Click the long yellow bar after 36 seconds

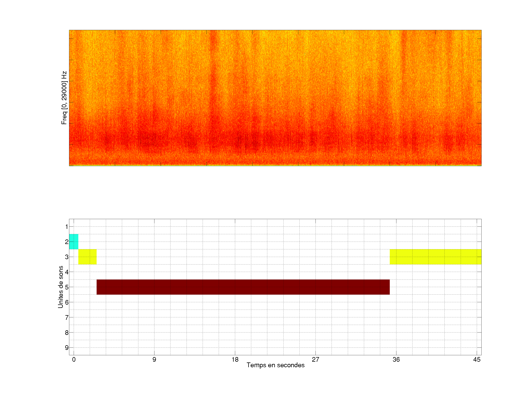coord(435,257)
